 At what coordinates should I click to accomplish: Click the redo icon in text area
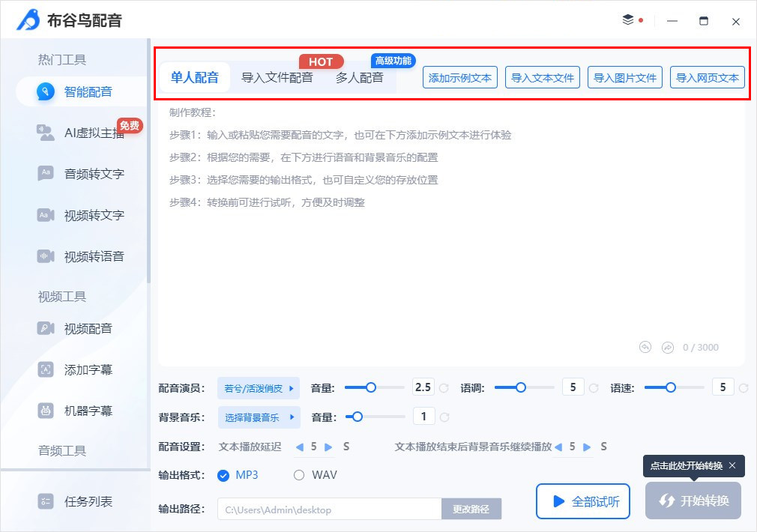[x=668, y=348]
